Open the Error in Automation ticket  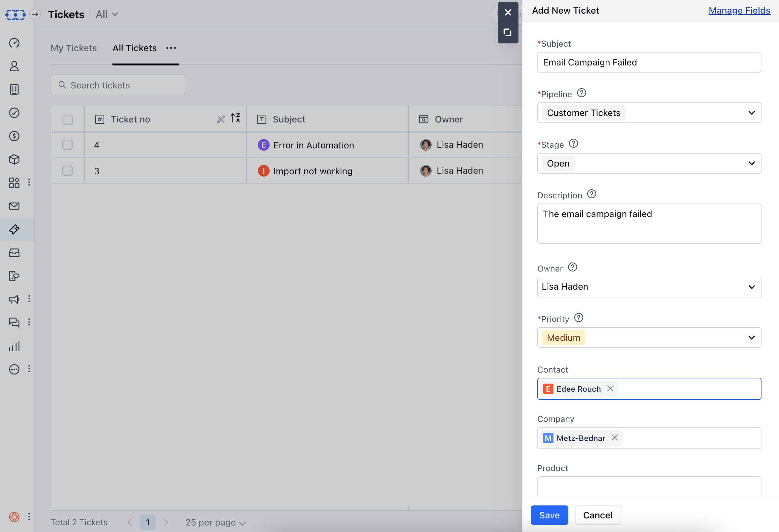313,145
